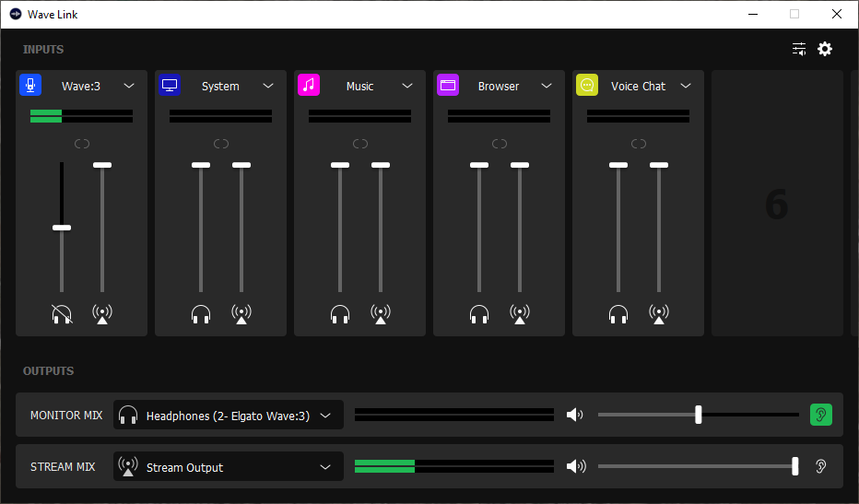Click the Voice Chat stream fader handle
Viewport: 859px width, 504px height.
click(659, 165)
